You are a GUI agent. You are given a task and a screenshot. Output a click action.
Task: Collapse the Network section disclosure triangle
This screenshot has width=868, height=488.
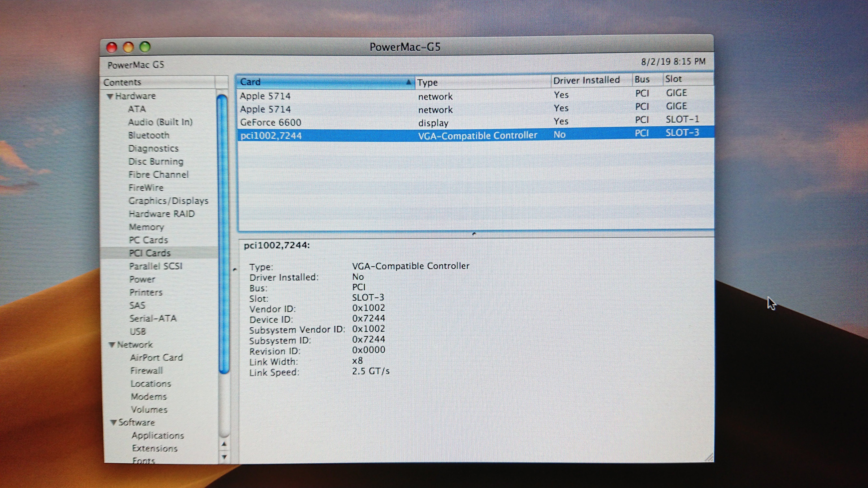[112, 345]
